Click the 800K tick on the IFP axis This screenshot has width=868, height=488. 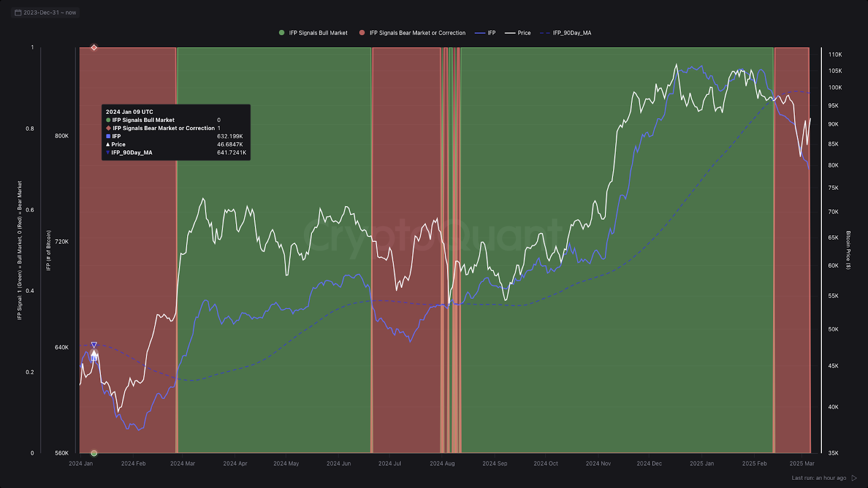61,136
